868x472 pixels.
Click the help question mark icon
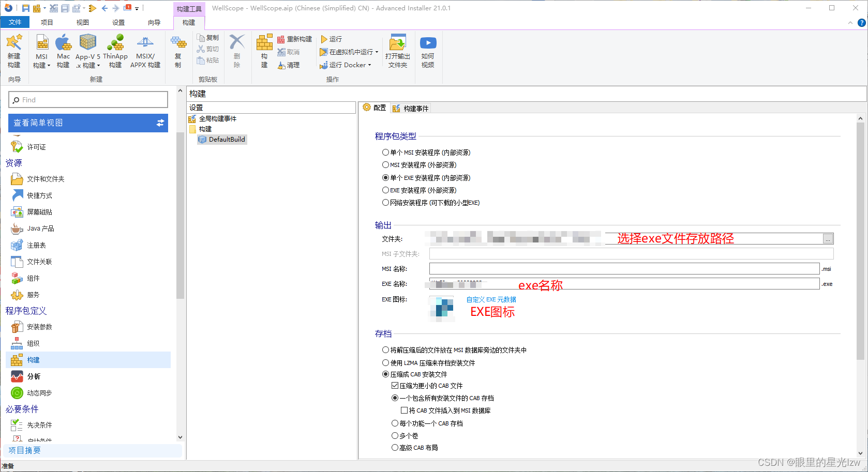pyautogui.click(x=861, y=23)
